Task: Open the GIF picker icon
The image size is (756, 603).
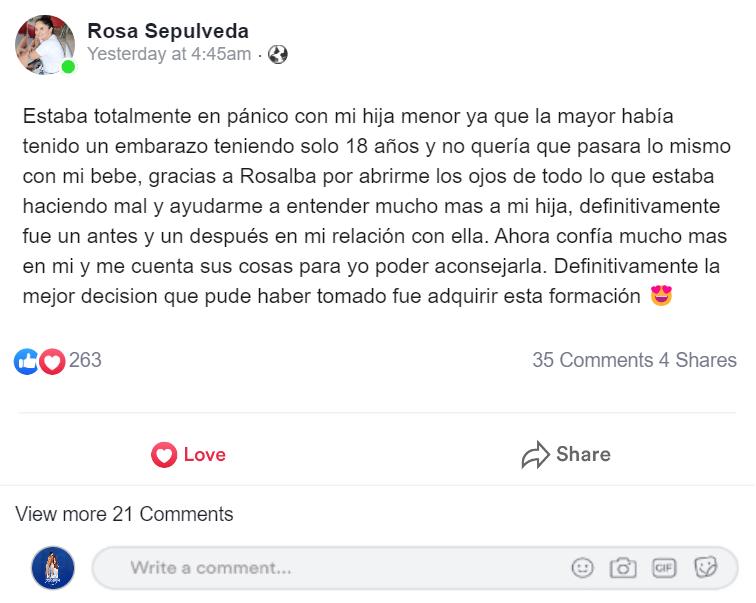Action: click(664, 568)
